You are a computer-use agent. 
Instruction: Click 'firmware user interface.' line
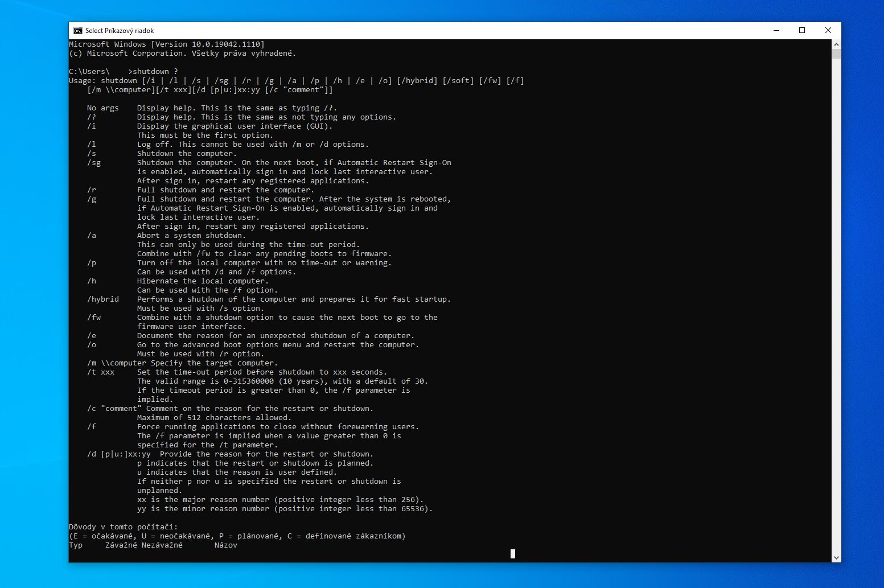192,327
